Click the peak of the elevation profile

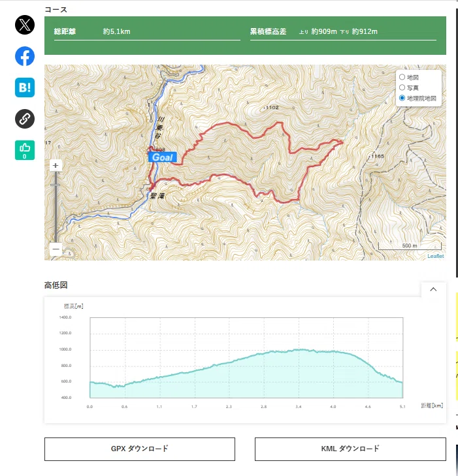(x=299, y=350)
